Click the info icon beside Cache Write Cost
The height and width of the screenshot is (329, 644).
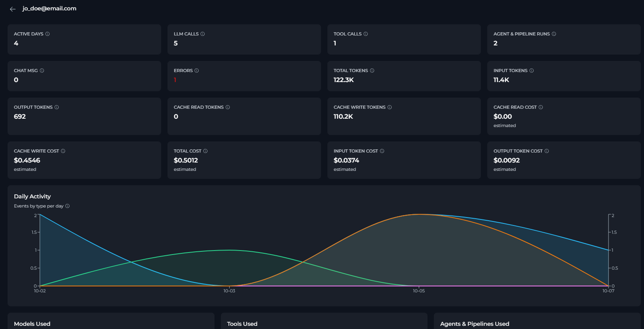pos(63,151)
